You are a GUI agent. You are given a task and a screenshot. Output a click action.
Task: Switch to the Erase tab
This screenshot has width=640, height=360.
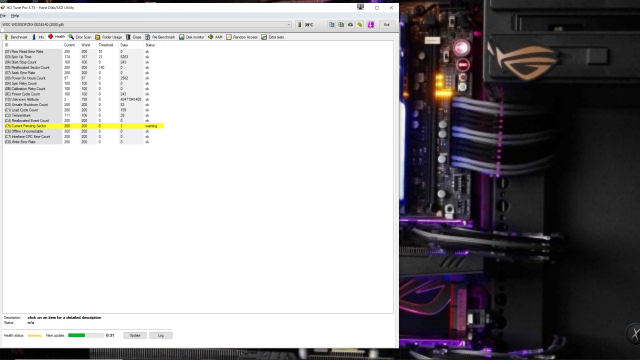134,37
